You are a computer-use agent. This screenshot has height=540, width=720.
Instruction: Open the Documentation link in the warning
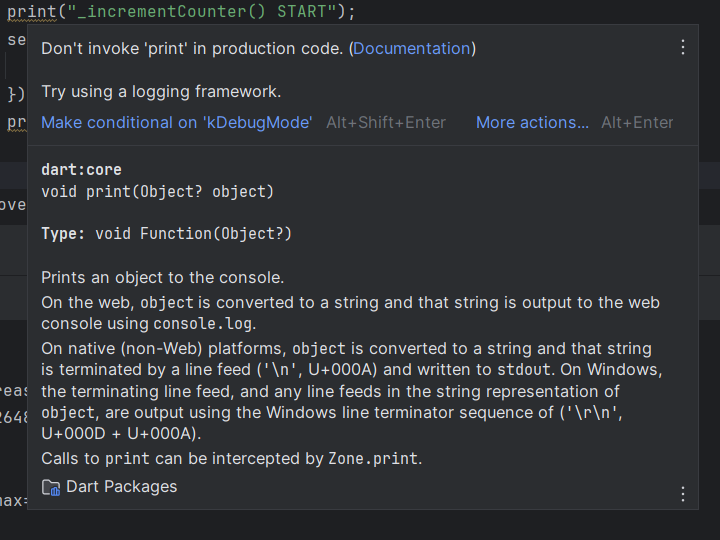(x=411, y=48)
